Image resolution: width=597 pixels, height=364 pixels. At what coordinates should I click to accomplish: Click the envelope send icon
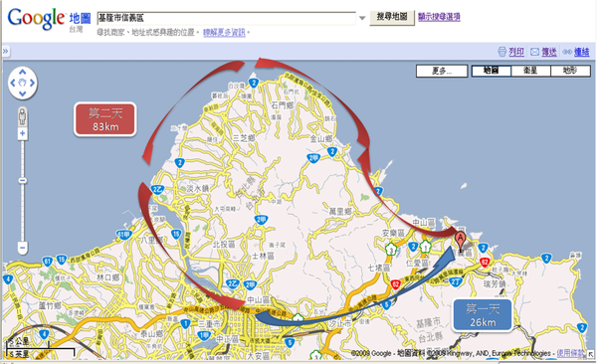click(535, 52)
